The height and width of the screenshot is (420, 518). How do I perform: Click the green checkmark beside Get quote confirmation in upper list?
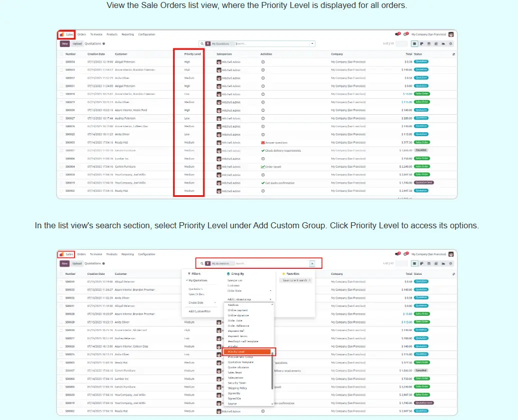pyautogui.click(x=263, y=183)
